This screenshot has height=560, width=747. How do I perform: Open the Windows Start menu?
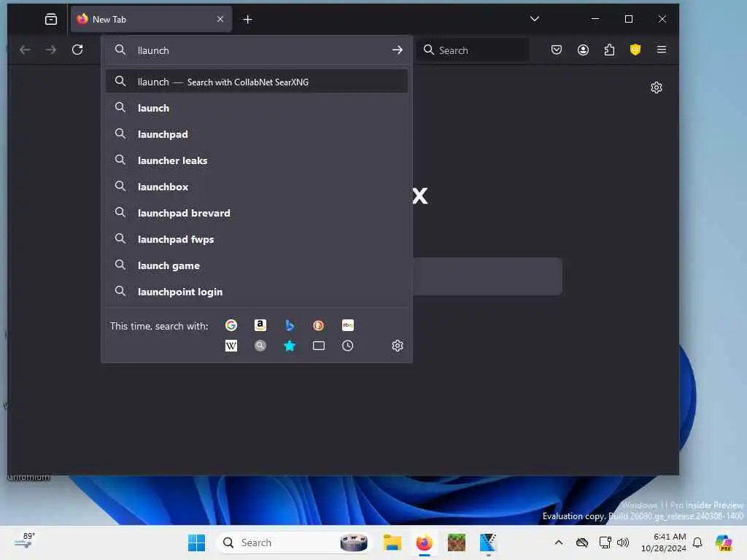(196, 542)
